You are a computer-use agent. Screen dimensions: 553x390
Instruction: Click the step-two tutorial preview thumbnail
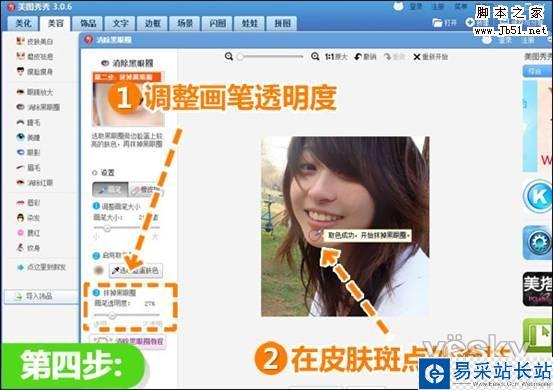pyautogui.click(x=128, y=99)
